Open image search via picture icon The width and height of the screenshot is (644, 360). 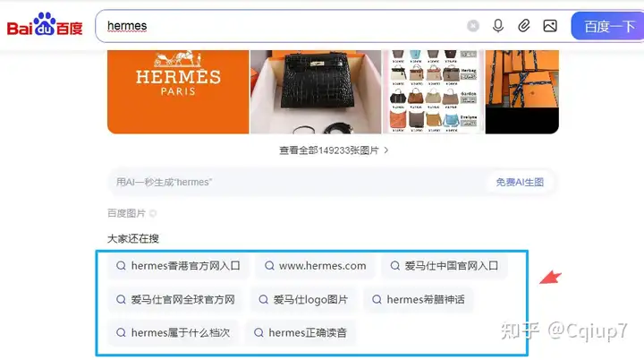point(550,26)
